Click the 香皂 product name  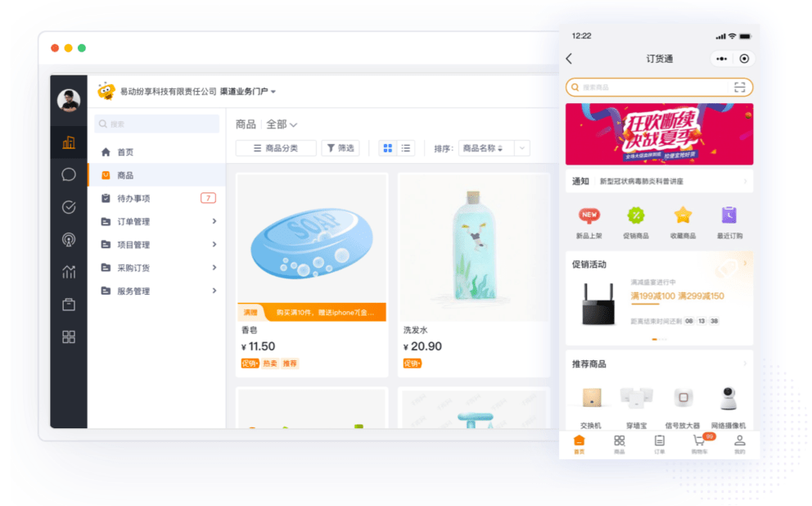click(x=249, y=330)
